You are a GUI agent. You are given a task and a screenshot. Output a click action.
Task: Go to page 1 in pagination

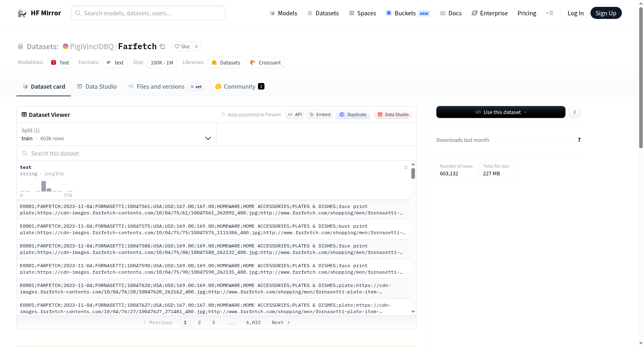pyautogui.click(x=185, y=322)
